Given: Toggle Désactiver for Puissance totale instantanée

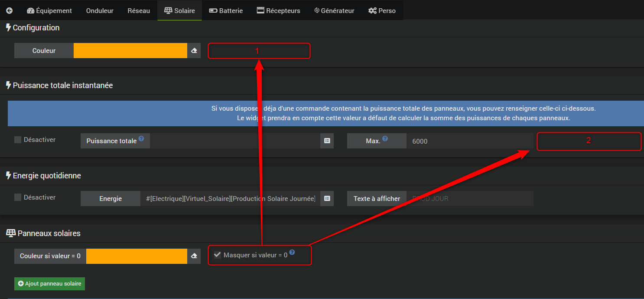Looking at the screenshot, I should [x=18, y=140].
